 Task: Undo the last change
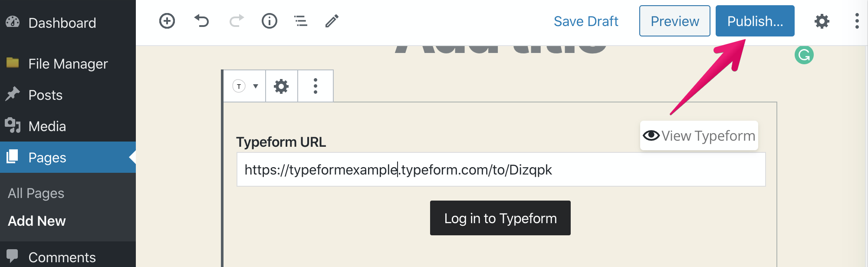[x=201, y=21]
